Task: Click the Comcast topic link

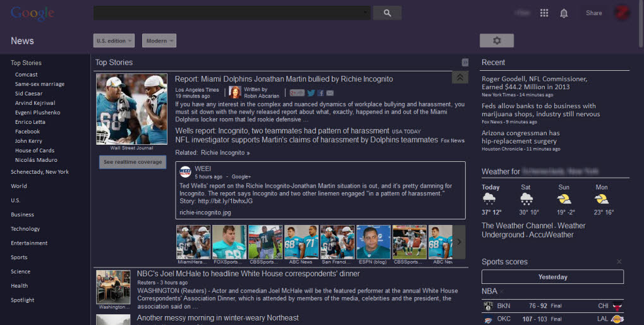Action: point(27,75)
